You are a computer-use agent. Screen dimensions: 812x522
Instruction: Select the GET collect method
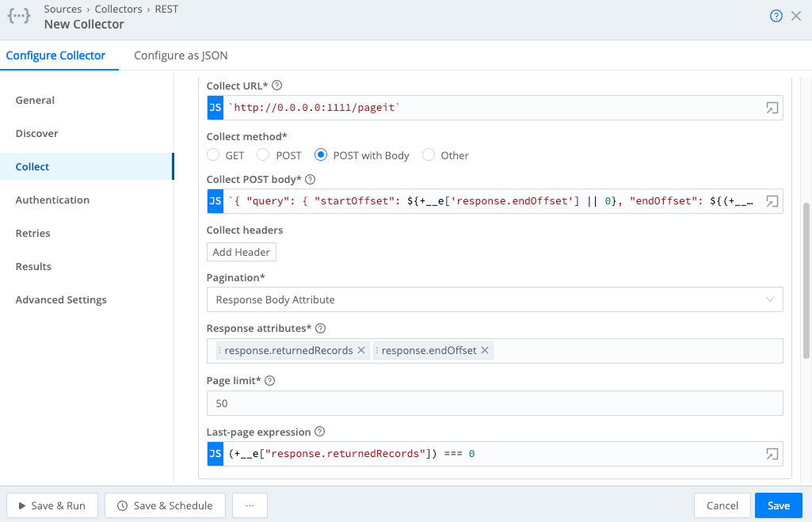(x=214, y=155)
